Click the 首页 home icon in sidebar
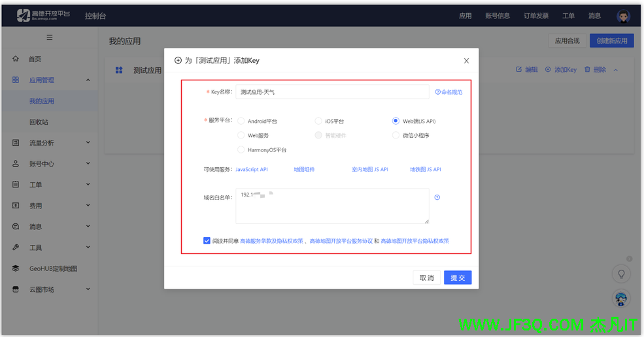644x337 pixels. point(16,59)
